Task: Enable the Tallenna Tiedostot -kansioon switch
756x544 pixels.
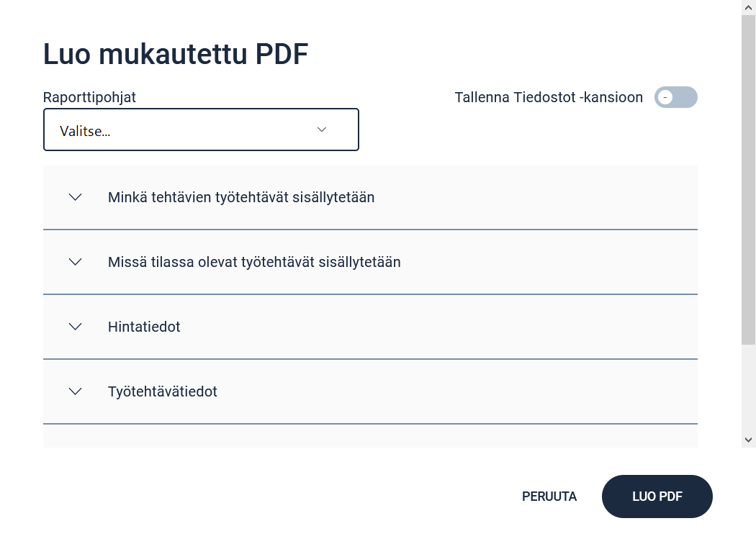Action: coord(675,97)
